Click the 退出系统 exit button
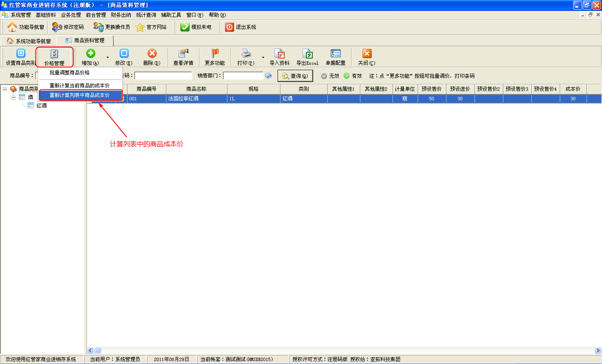 pyautogui.click(x=241, y=27)
